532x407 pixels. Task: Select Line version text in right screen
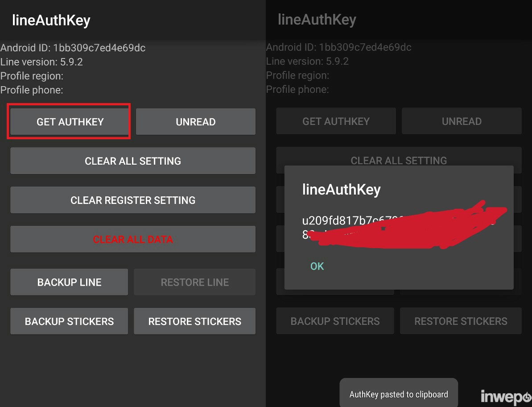point(307,61)
